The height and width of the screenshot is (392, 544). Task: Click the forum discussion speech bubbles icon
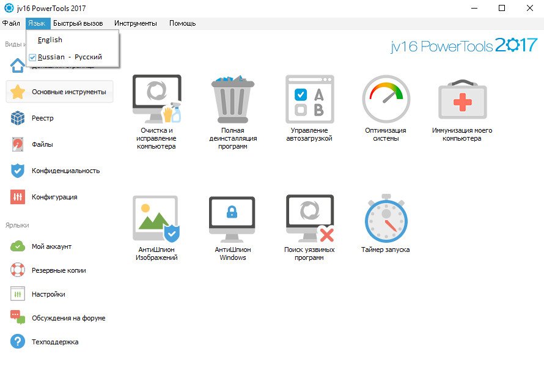click(x=17, y=317)
